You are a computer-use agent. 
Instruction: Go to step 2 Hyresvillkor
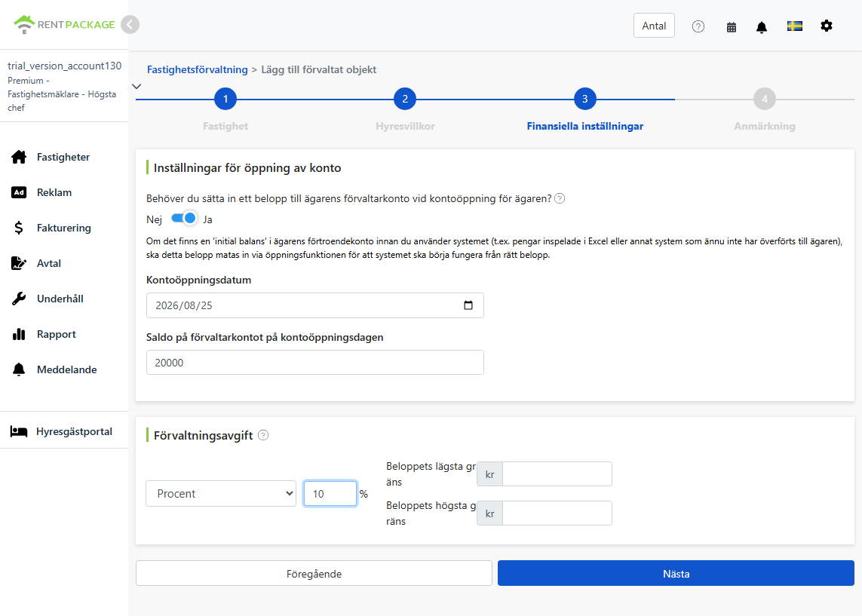(x=405, y=99)
